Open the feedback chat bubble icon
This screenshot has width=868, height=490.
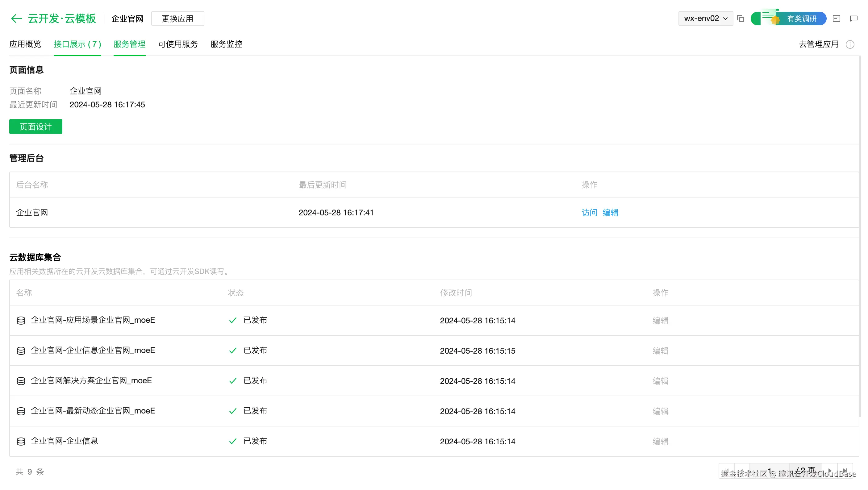pos(853,19)
